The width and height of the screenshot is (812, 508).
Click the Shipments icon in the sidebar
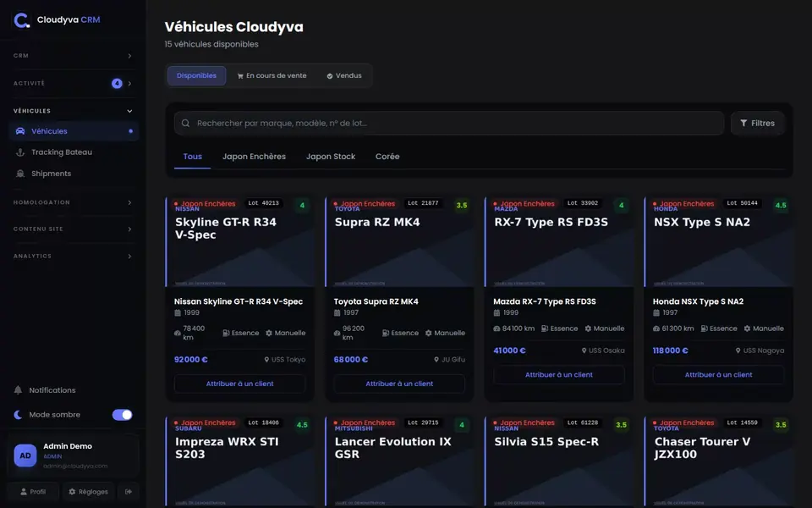click(20, 174)
